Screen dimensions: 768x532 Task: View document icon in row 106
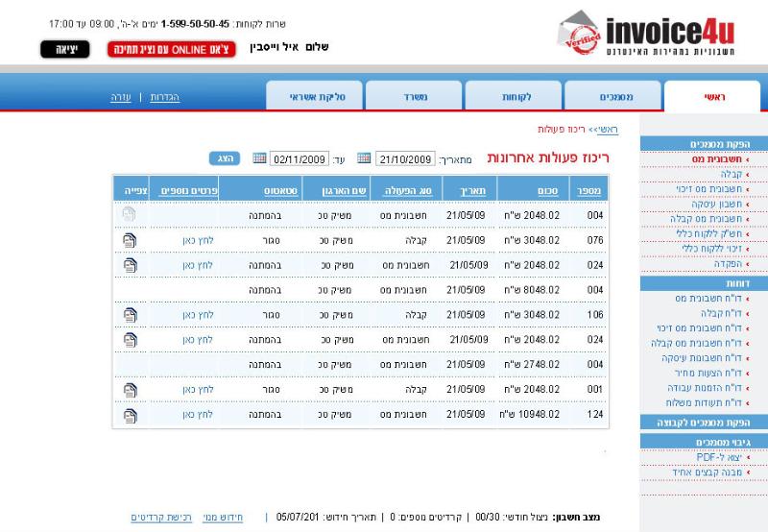(130, 315)
